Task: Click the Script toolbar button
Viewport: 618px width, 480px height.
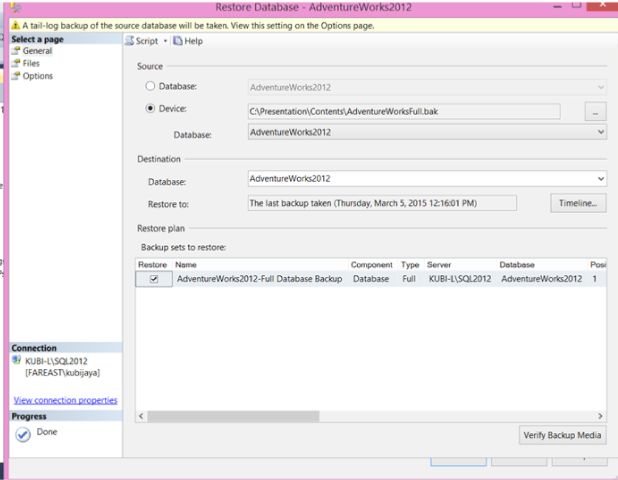Action: [x=141, y=41]
